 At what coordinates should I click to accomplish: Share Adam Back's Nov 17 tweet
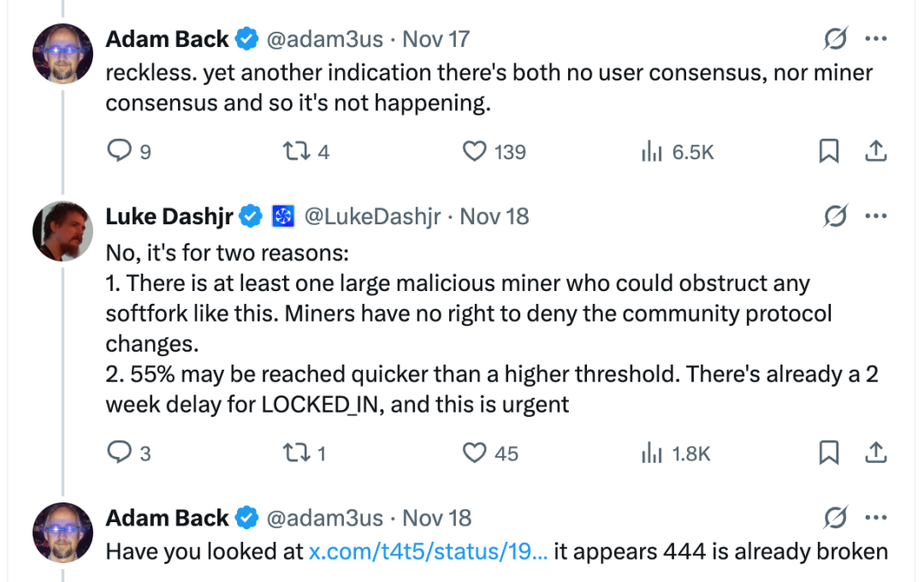point(875,151)
